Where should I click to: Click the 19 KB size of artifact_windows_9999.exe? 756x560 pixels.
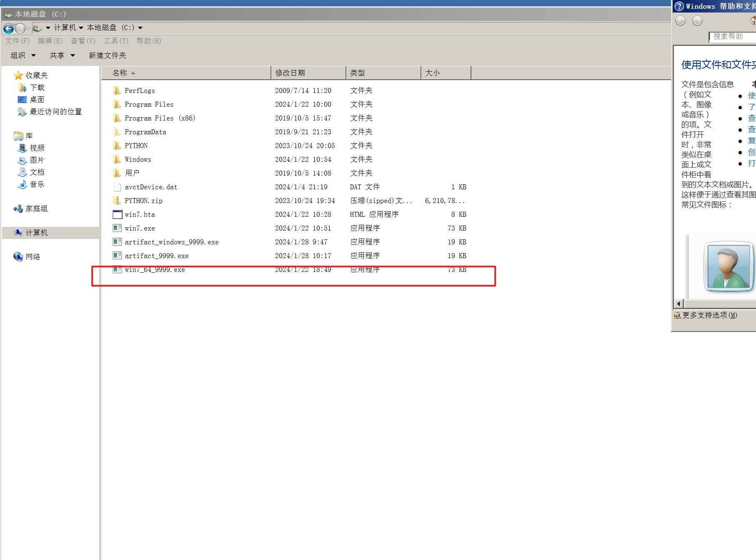[x=457, y=242]
